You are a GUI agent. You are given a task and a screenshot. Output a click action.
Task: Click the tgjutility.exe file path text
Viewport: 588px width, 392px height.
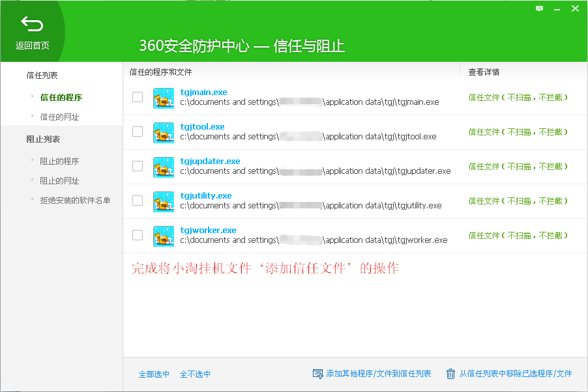pyautogui.click(x=311, y=205)
